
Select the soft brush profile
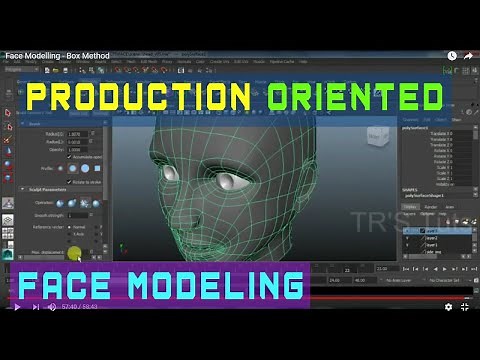point(73,168)
